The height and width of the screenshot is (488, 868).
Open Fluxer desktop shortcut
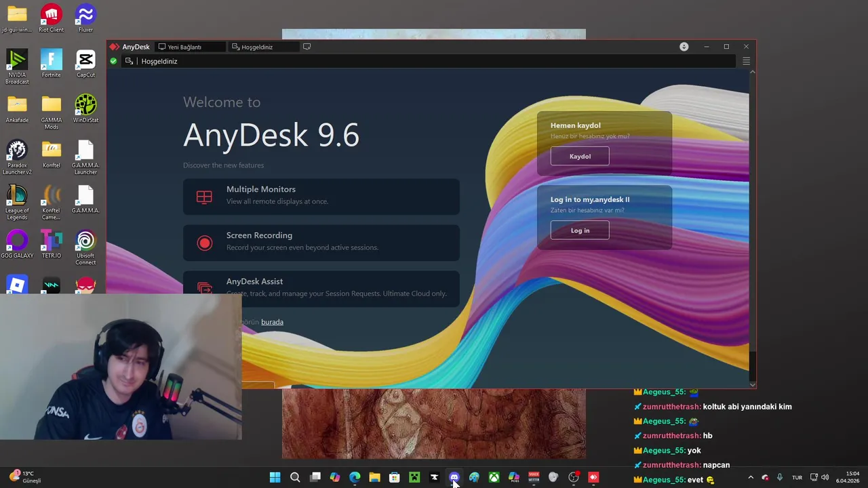pos(85,18)
